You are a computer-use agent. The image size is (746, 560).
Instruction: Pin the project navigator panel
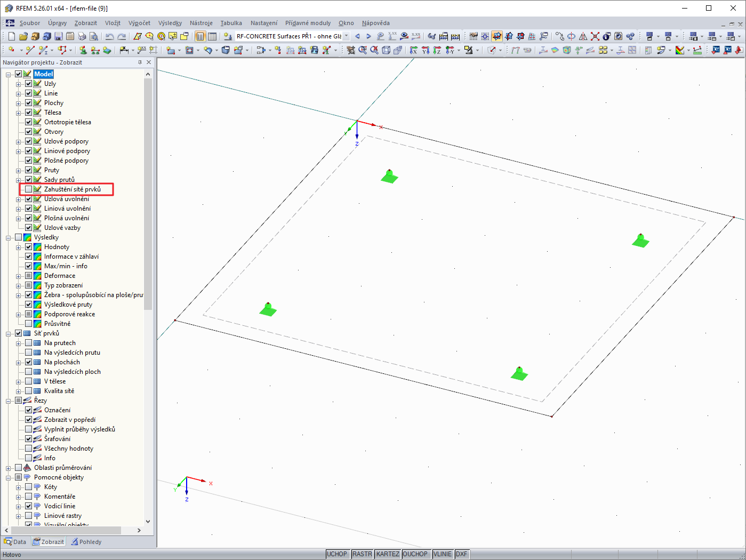coord(140,62)
